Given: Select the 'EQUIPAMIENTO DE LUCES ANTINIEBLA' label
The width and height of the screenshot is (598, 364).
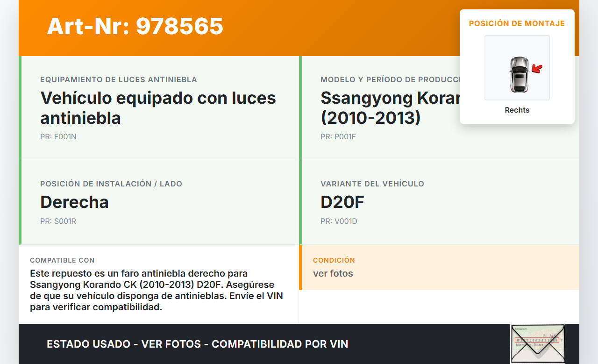Looking at the screenshot, I should pos(119,80).
